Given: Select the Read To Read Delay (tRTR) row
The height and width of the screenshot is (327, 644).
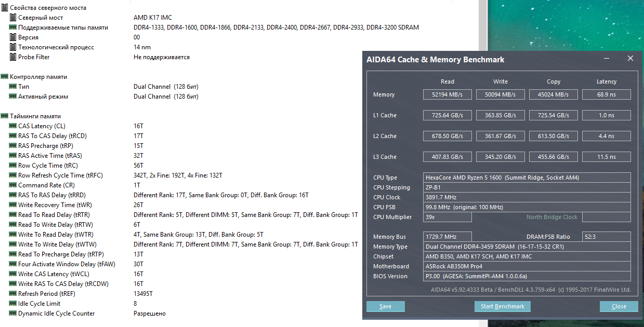Looking at the screenshot, I should coord(184,215).
